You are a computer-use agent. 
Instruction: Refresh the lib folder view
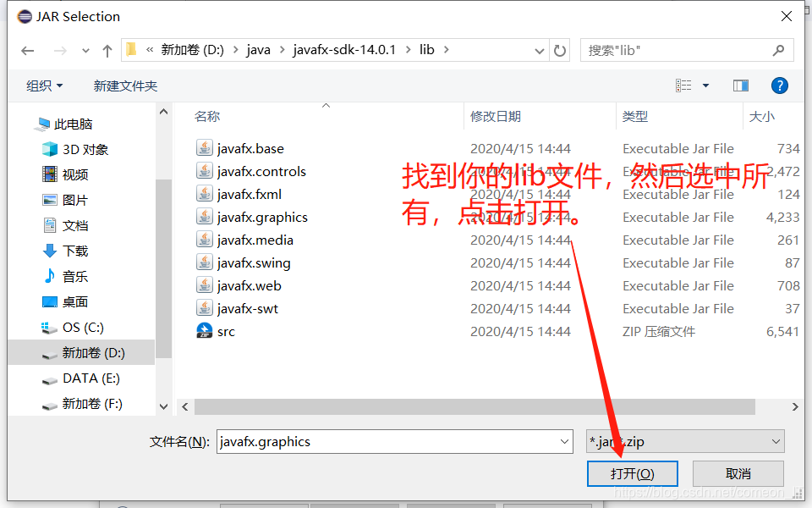click(x=560, y=50)
